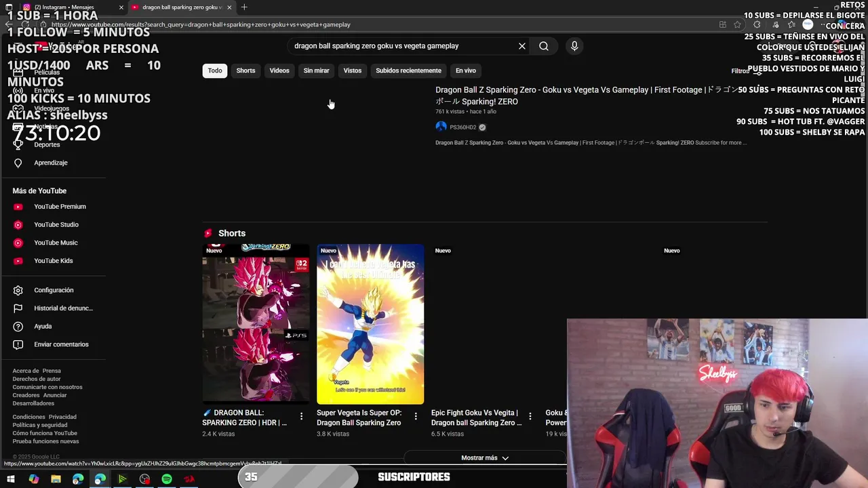868x488 pixels.
Task: Open Historial de denuncias flag item
Action: click(x=53, y=308)
